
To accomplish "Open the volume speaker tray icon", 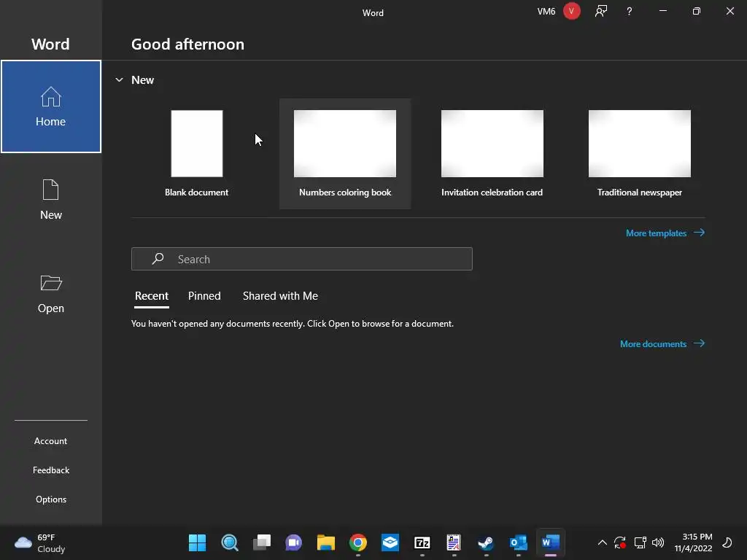I will [x=658, y=542].
